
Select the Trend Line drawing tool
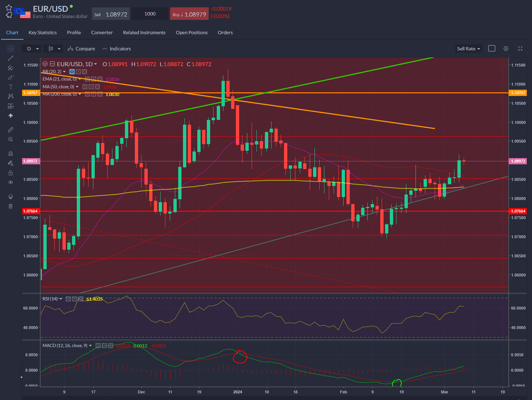11,58
